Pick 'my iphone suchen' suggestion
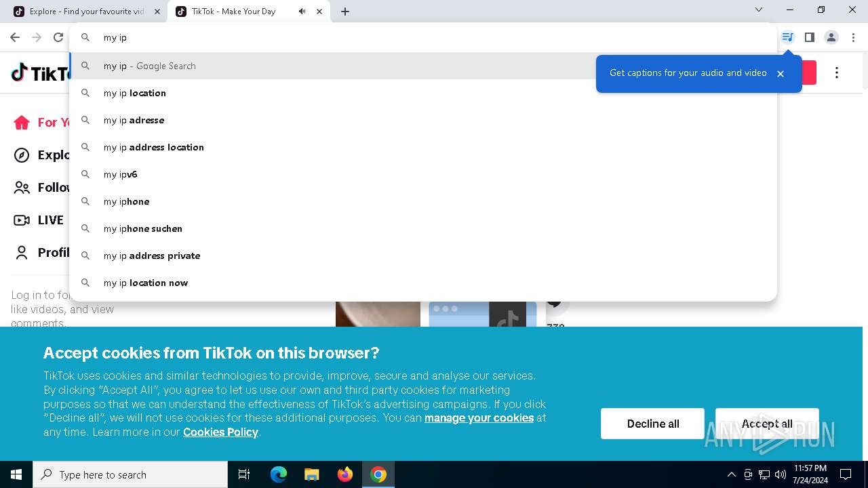 (422, 228)
